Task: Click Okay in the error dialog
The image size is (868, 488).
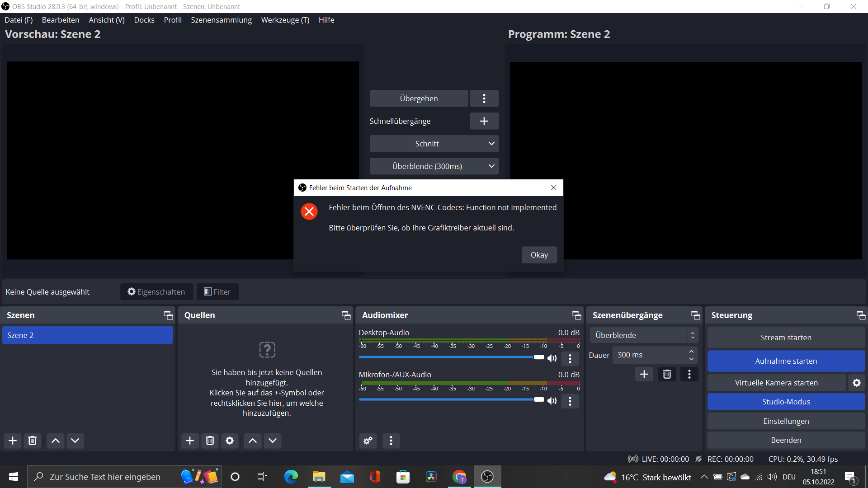Action: [x=539, y=255]
